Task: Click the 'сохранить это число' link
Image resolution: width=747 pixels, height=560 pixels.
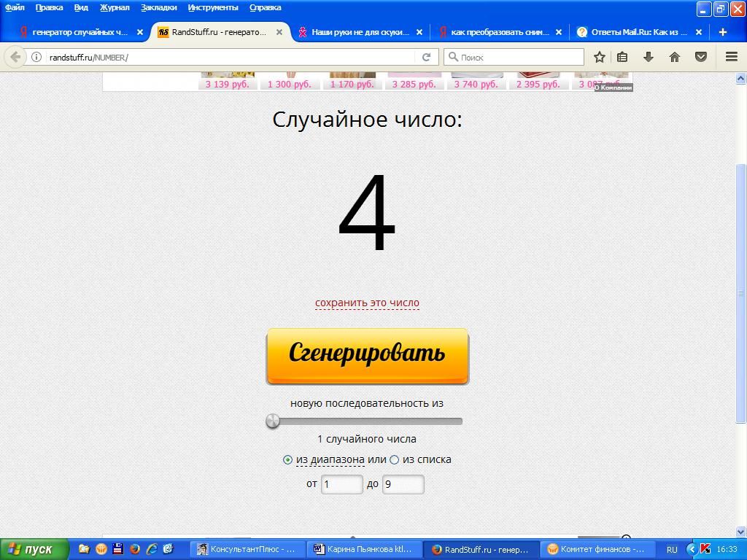Action: pyautogui.click(x=367, y=303)
